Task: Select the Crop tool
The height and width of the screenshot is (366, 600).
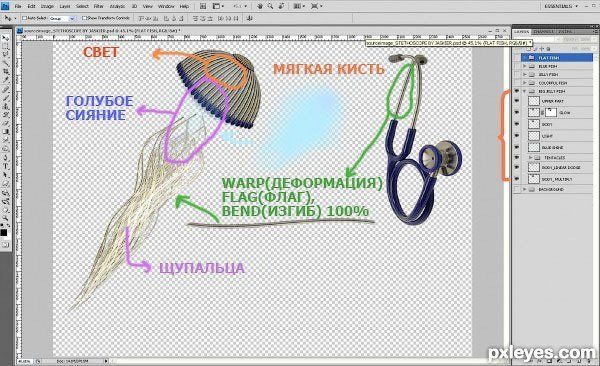Action: [5, 72]
